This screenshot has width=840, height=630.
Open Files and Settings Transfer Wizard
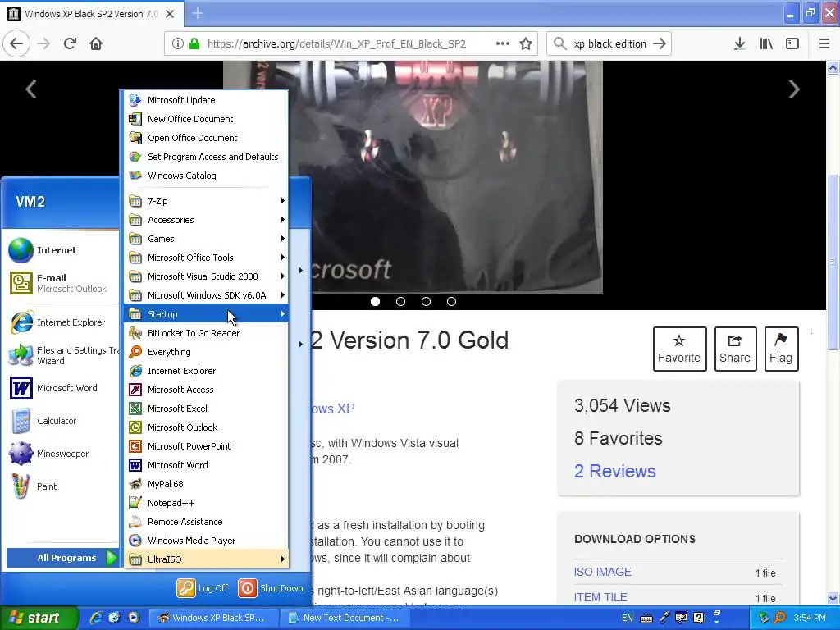pyautogui.click(x=63, y=355)
